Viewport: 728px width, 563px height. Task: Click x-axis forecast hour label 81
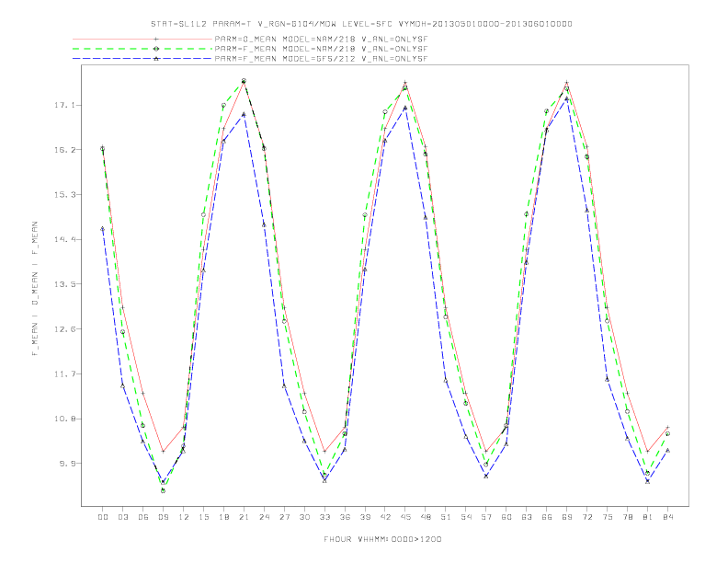(648, 517)
